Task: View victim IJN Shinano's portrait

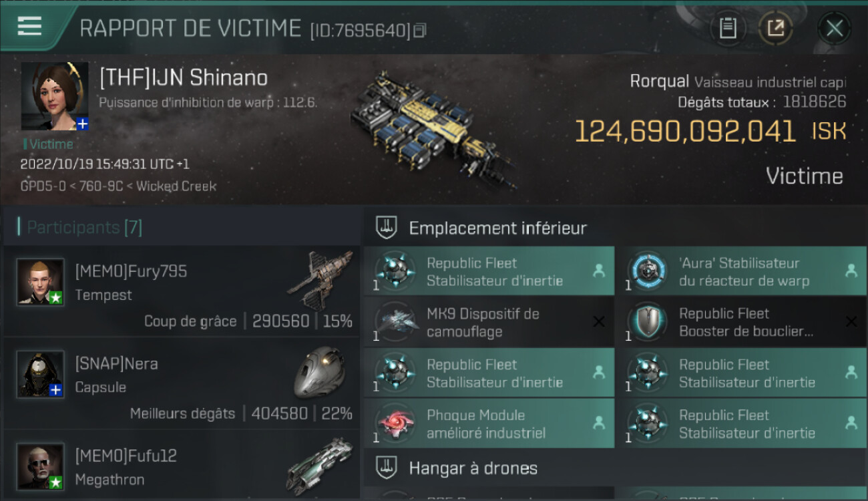Action: 55,97
